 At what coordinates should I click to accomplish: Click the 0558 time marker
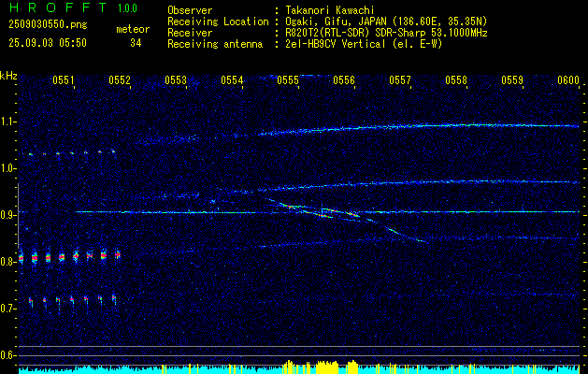pos(456,80)
